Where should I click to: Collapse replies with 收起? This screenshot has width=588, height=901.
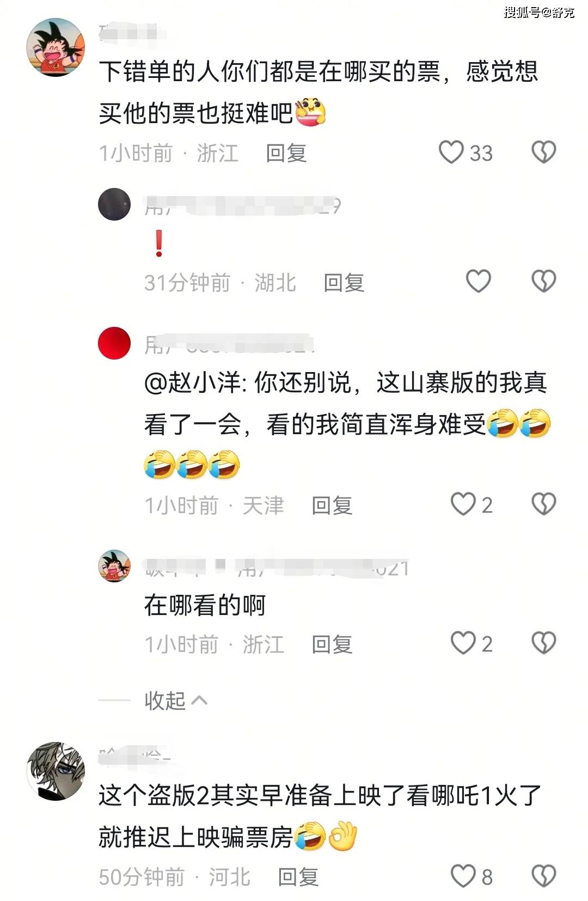pyautogui.click(x=176, y=701)
